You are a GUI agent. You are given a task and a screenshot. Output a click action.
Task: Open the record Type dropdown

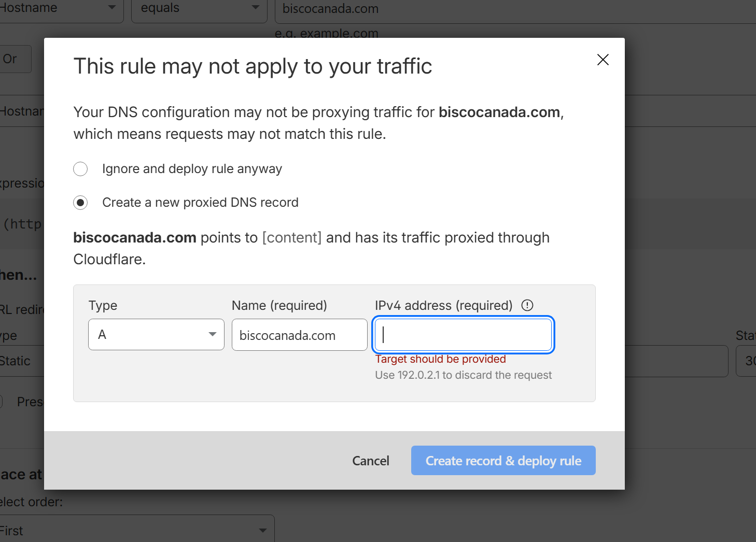[x=156, y=334]
